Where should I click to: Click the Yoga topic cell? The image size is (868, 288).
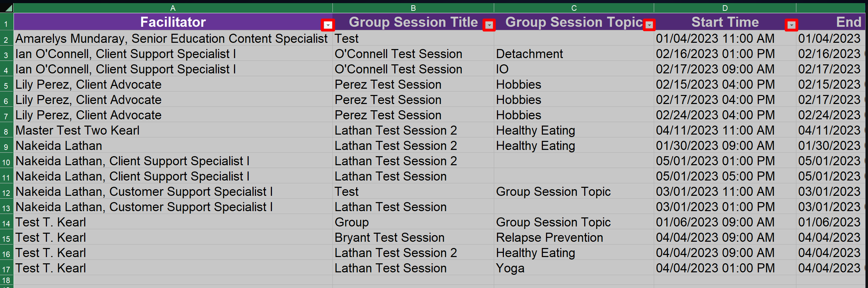tap(510, 268)
